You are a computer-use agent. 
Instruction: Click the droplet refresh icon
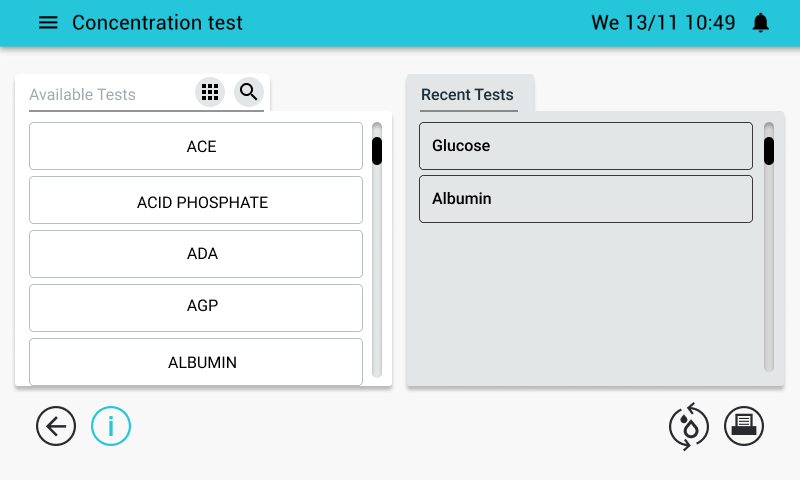689,426
